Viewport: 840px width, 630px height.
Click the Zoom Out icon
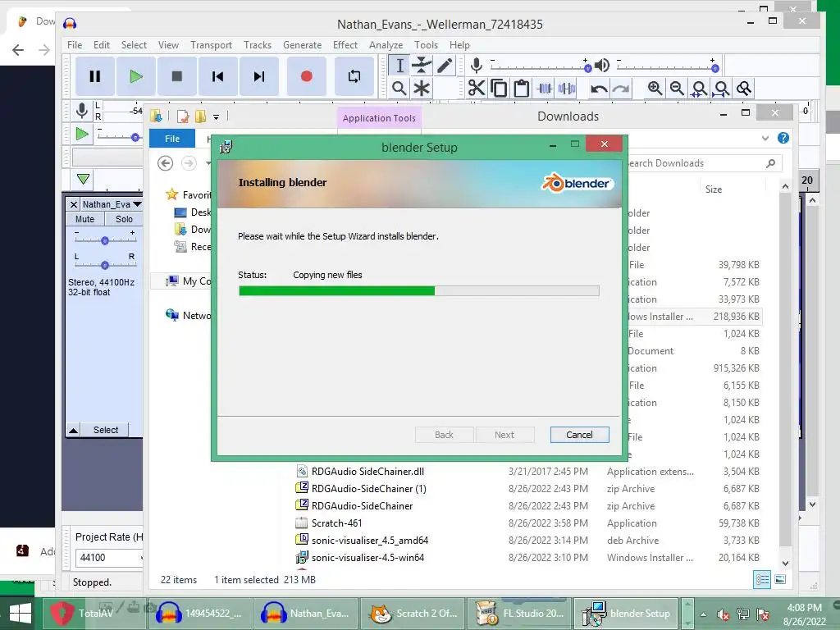[x=677, y=88]
